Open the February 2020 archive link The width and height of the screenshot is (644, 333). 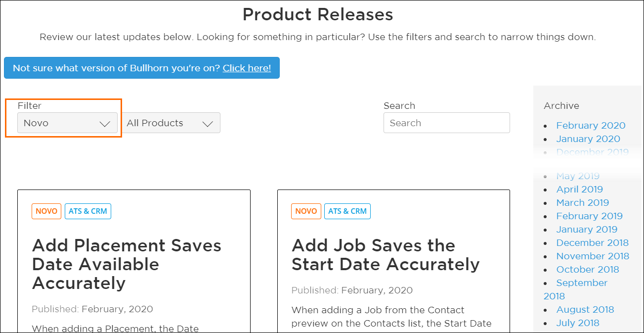click(591, 126)
